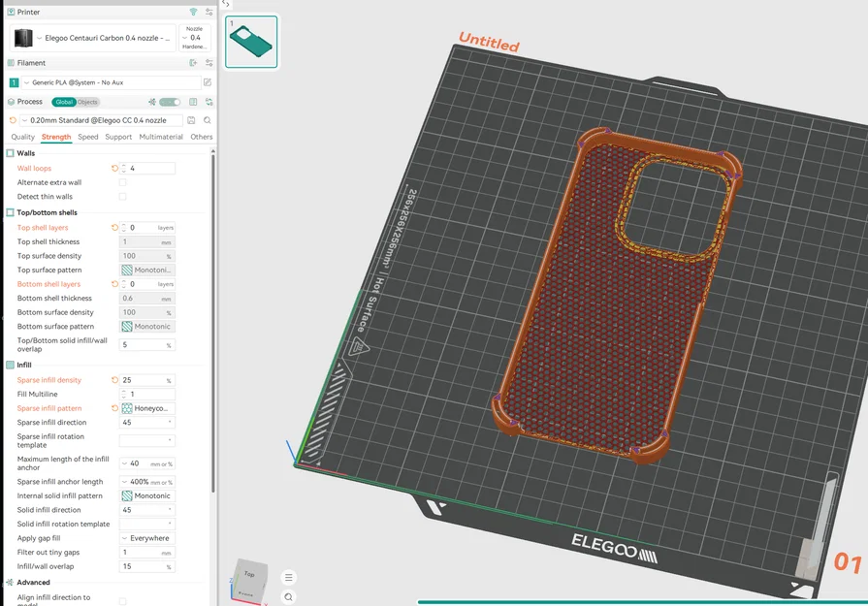Click the view cube Top face

[x=249, y=574]
